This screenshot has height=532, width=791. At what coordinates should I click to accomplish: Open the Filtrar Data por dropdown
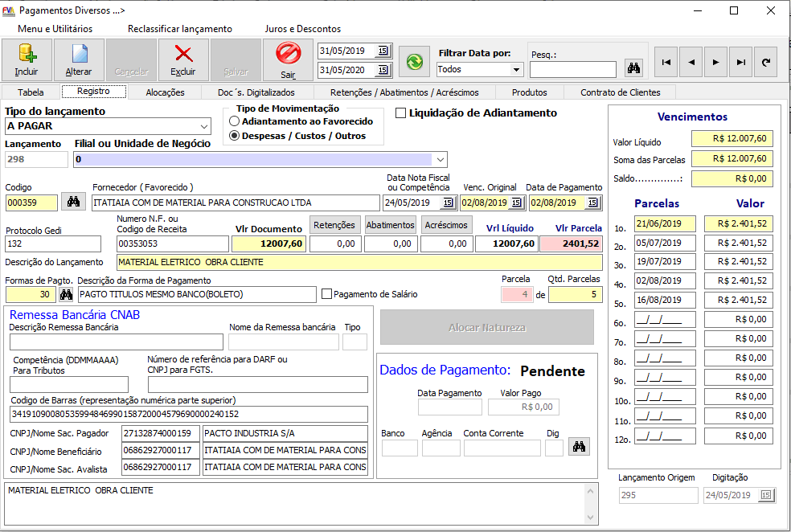[x=514, y=70]
